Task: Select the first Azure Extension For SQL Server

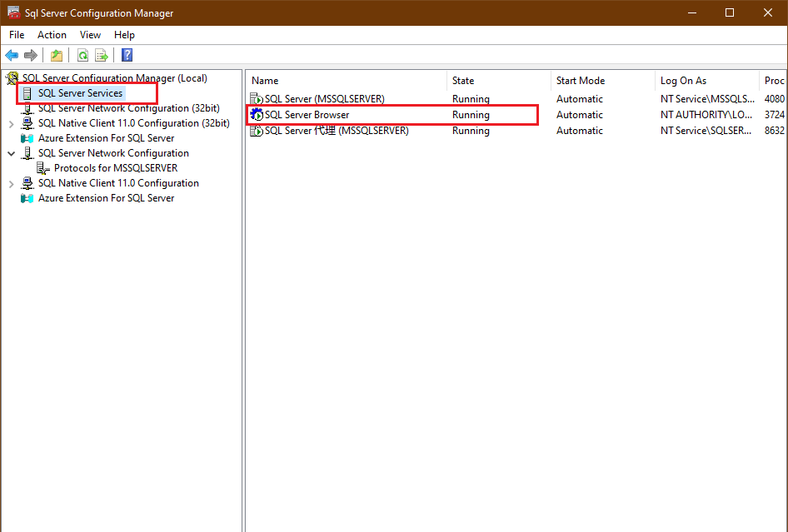Action: pyautogui.click(x=106, y=138)
